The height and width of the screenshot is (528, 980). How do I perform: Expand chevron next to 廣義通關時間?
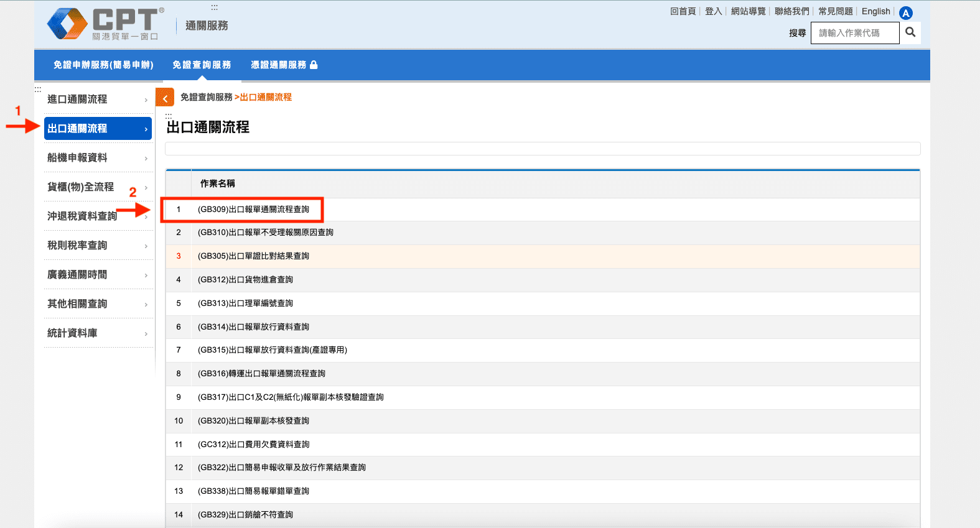(146, 276)
